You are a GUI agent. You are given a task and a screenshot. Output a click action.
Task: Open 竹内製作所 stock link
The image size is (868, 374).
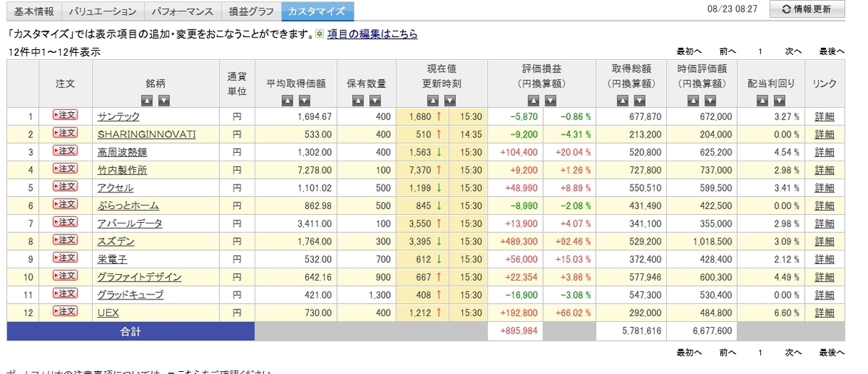tap(122, 170)
